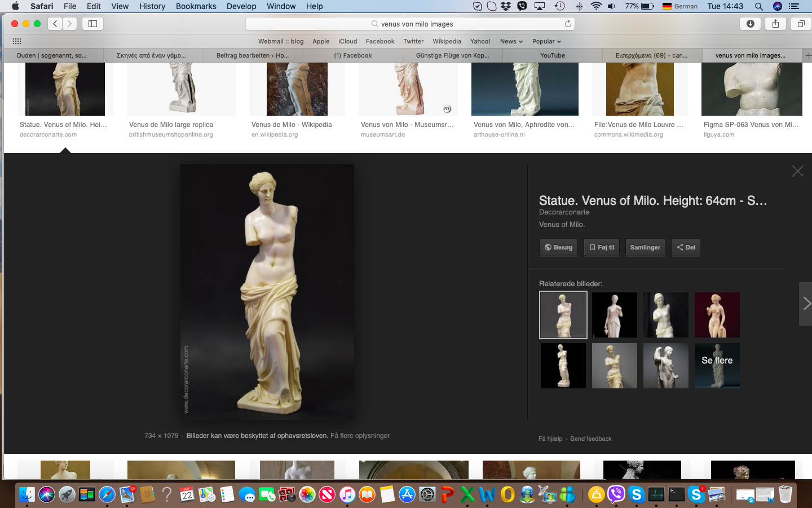Screen dimensions: 812x508
Task: Open the Spotlight search magnifier icon
Action: pyautogui.click(x=759, y=6)
